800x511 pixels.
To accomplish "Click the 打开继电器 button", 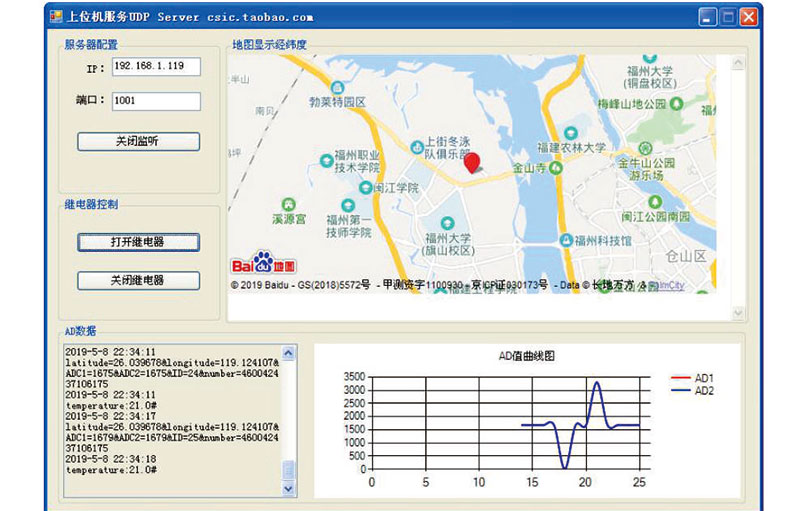I will coord(138,242).
